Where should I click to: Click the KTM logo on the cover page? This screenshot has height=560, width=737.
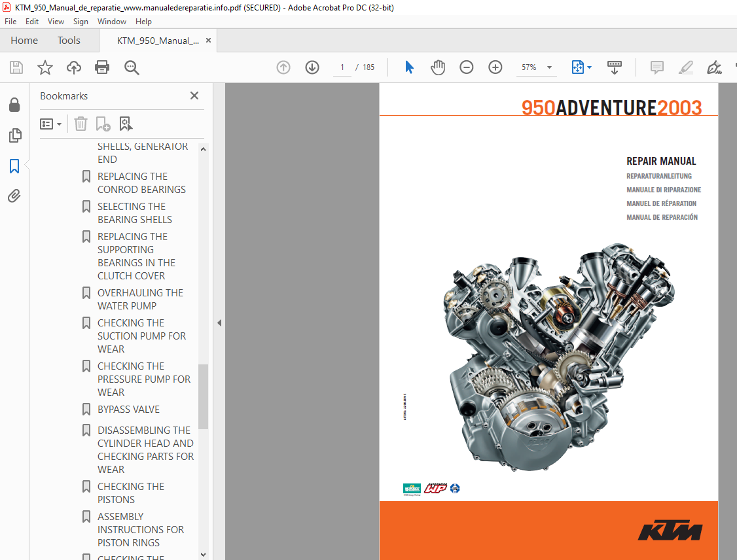pyautogui.click(x=670, y=531)
